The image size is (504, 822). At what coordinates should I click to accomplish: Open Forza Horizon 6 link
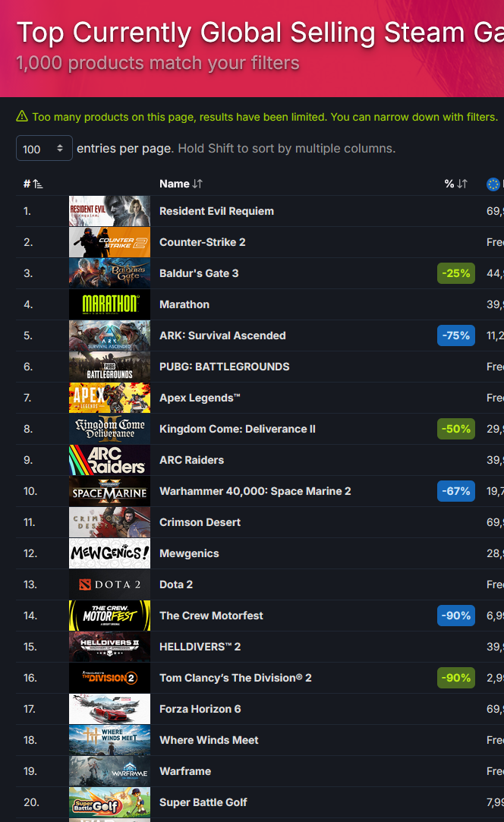point(200,710)
